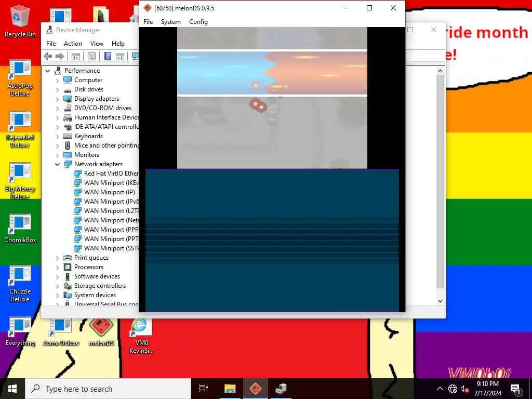Click the volume speaker tray icon
532x399 pixels.
click(464, 389)
